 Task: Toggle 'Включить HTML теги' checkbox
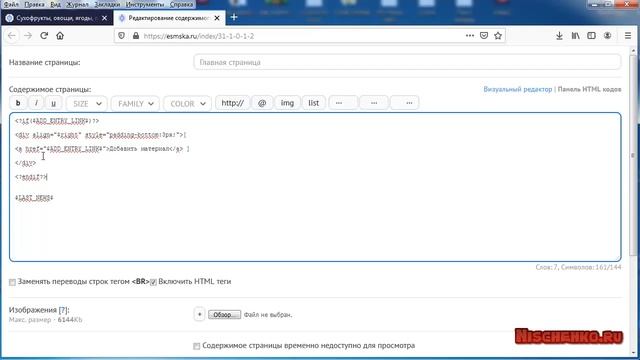pos(153,282)
